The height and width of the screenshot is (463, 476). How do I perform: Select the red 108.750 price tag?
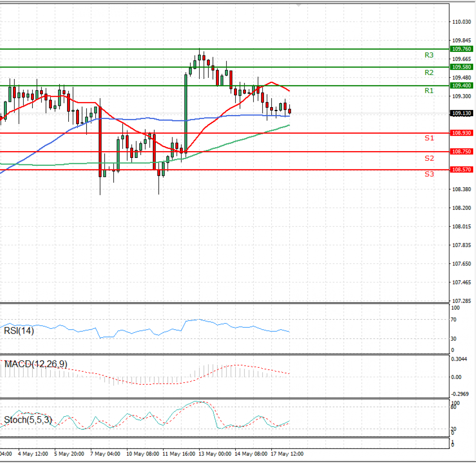click(461, 152)
